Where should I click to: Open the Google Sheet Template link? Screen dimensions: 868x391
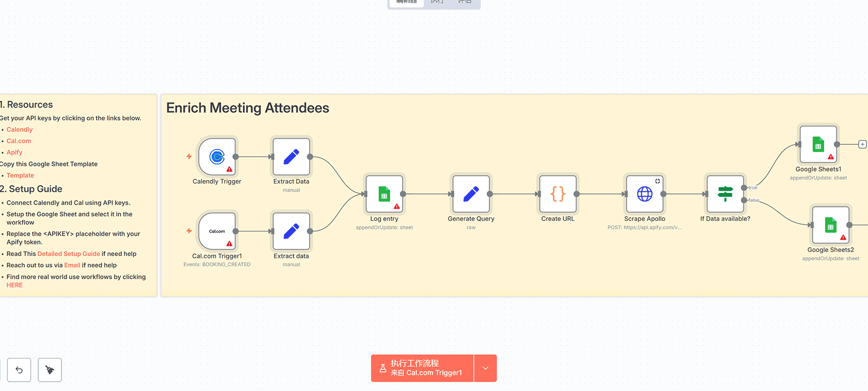(20, 176)
